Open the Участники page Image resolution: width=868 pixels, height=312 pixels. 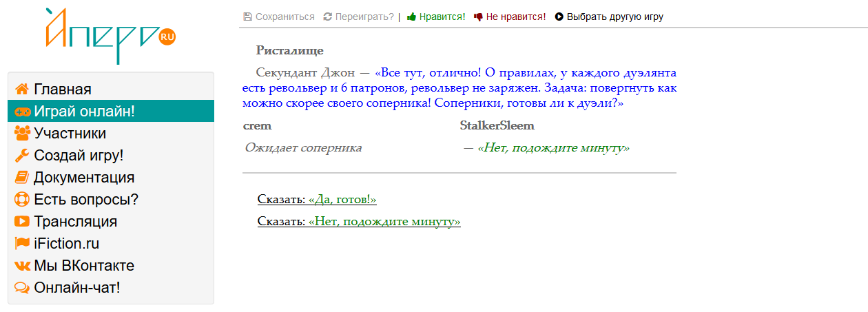pyautogui.click(x=111, y=134)
